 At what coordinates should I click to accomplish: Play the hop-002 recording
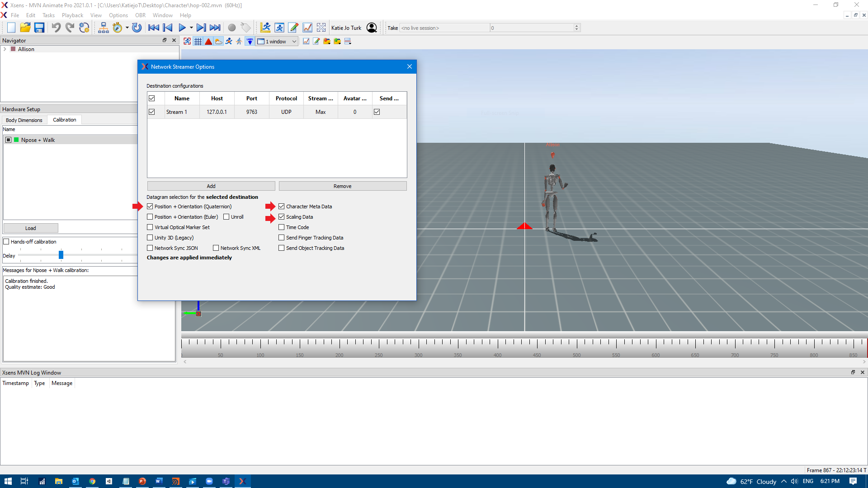tap(182, 28)
